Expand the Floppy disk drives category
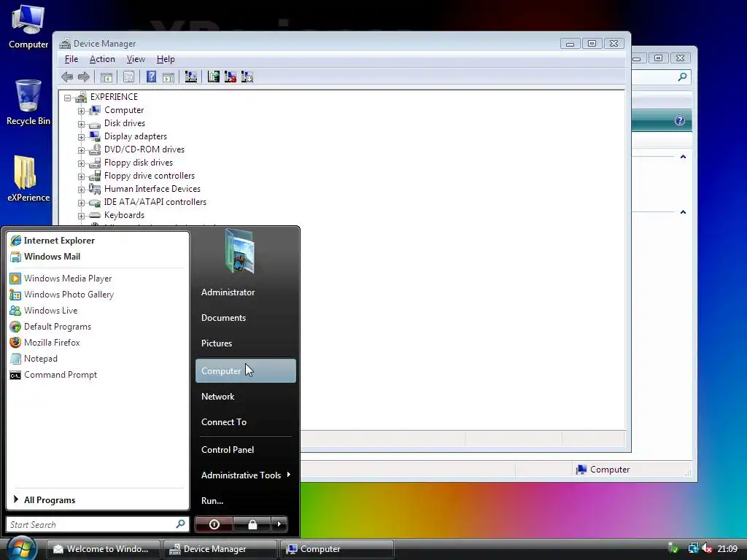Image resolution: width=747 pixels, height=560 pixels. 81,163
